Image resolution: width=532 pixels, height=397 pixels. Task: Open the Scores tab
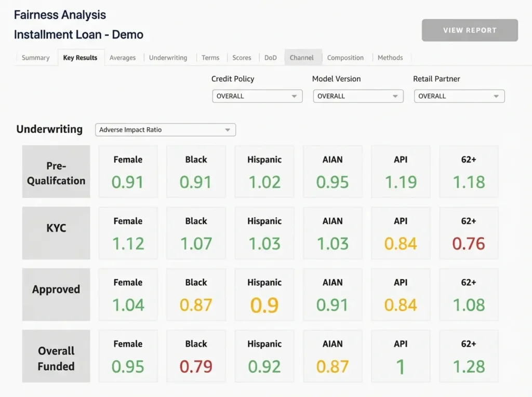(242, 58)
